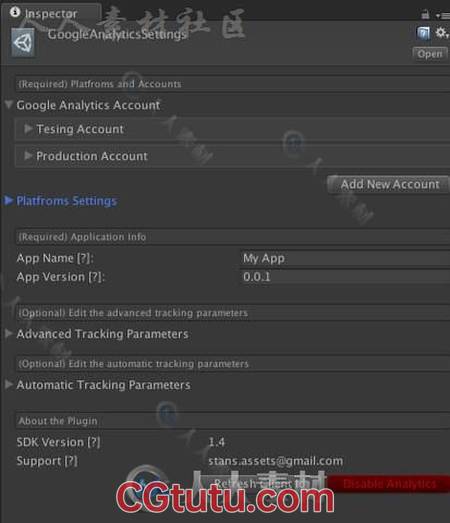The image size is (450, 523).
Task: Open the gear settings menu
Action: [x=442, y=33]
